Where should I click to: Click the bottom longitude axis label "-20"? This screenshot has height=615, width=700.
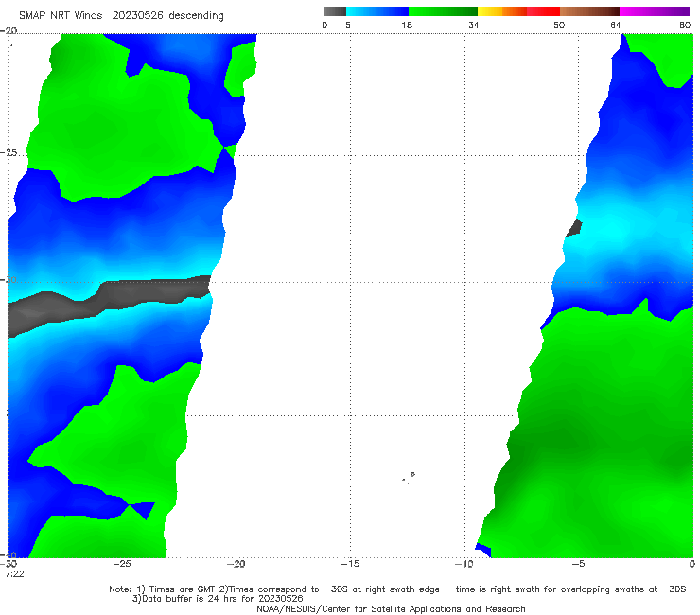click(236, 564)
